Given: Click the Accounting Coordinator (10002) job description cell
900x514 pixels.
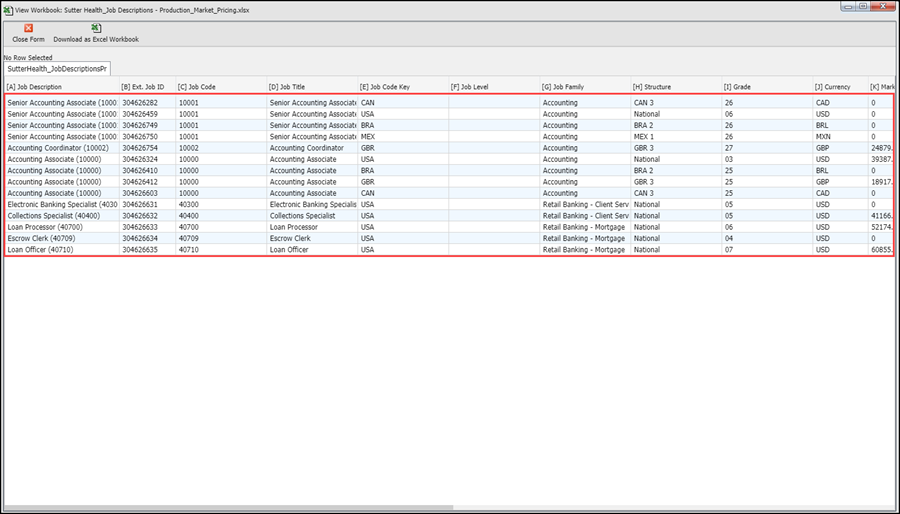Looking at the screenshot, I should click(x=62, y=148).
